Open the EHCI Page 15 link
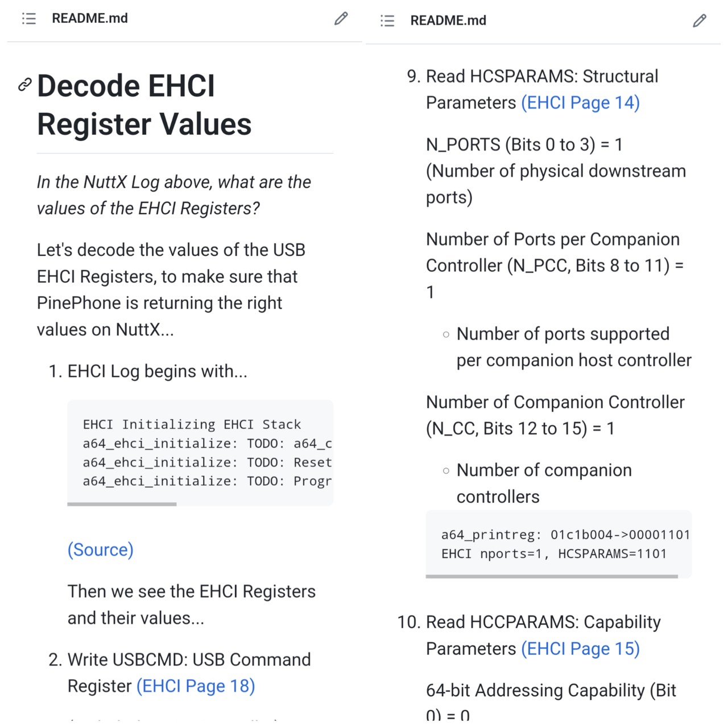The image size is (728, 728). [581, 648]
